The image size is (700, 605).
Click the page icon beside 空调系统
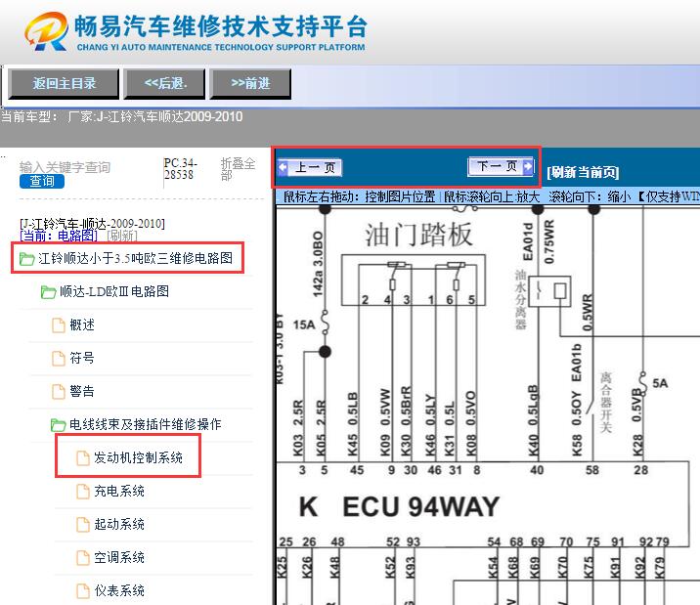[83, 558]
